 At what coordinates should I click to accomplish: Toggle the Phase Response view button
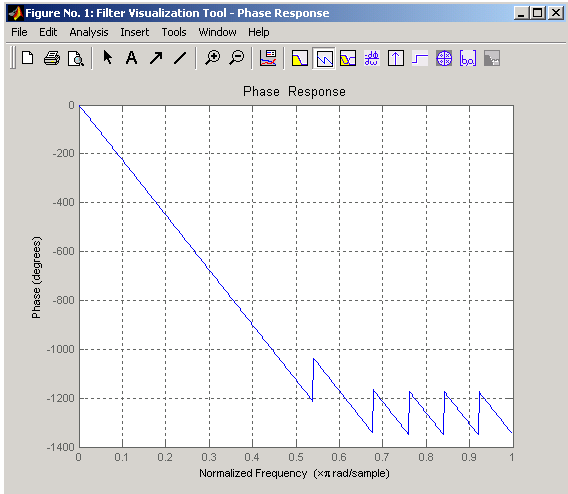(324, 58)
